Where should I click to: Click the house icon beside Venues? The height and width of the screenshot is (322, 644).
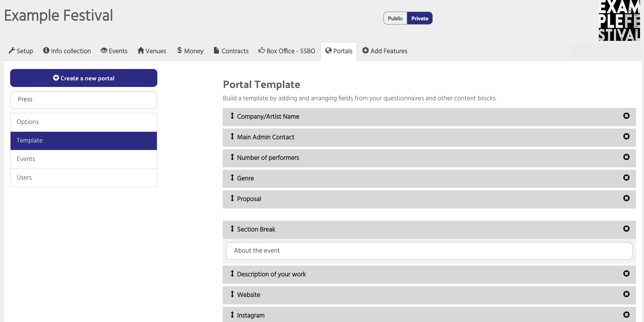141,50
